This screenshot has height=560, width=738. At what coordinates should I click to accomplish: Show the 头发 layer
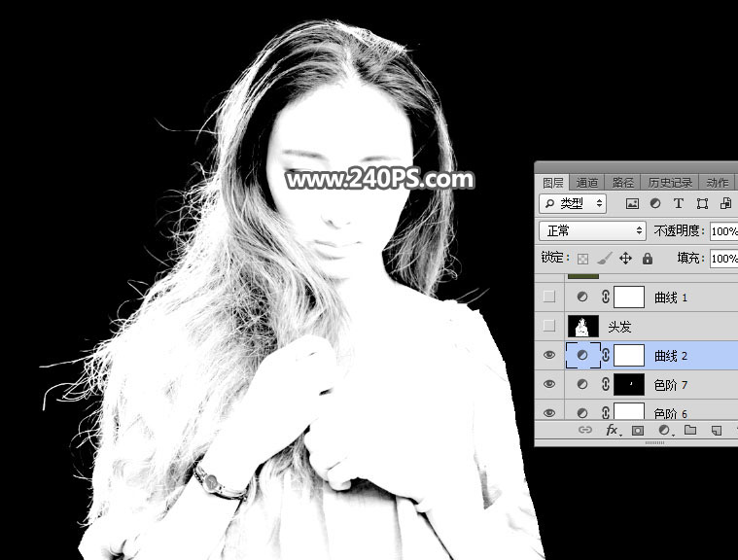[x=549, y=326]
